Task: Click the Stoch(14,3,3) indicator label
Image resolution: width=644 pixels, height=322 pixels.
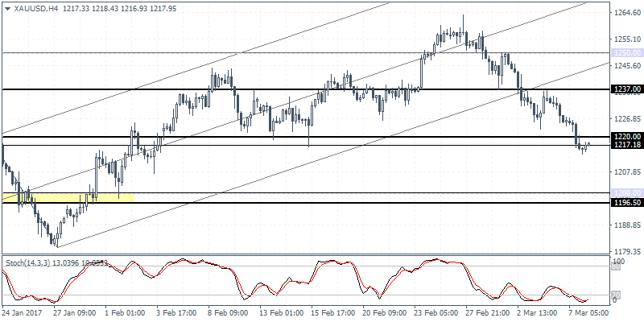Action: pyautogui.click(x=32, y=263)
